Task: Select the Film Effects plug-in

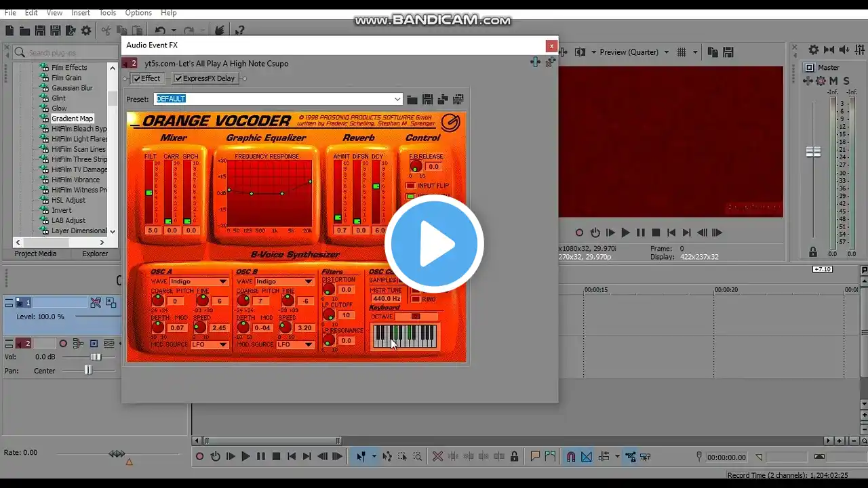Action: click(69, 68)
